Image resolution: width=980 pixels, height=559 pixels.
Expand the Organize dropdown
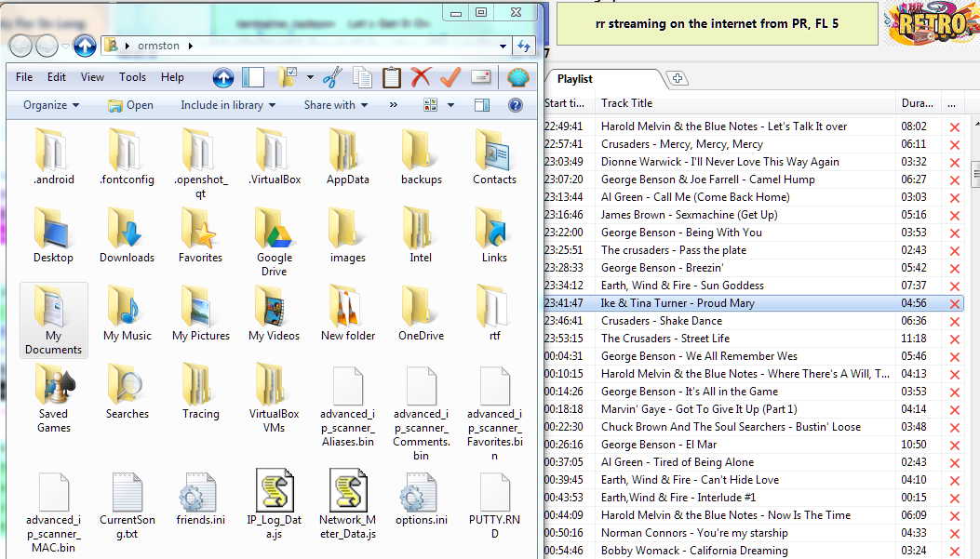tap(51, 105)
